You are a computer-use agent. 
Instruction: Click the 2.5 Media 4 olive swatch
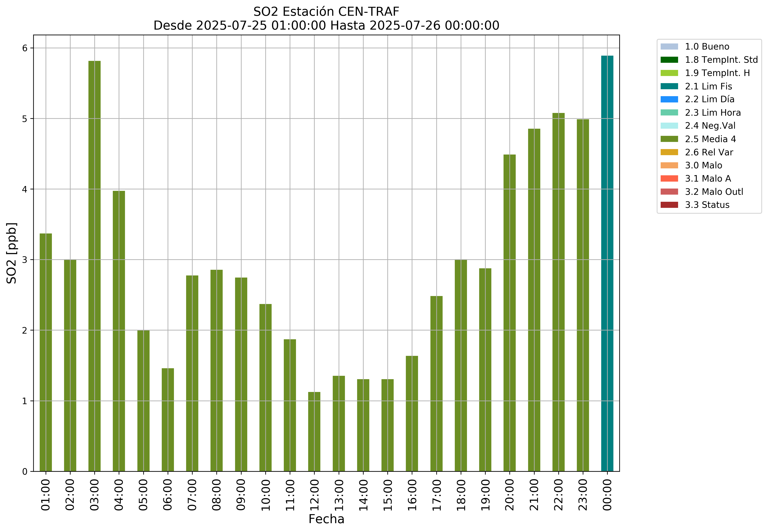coord(669,139)
